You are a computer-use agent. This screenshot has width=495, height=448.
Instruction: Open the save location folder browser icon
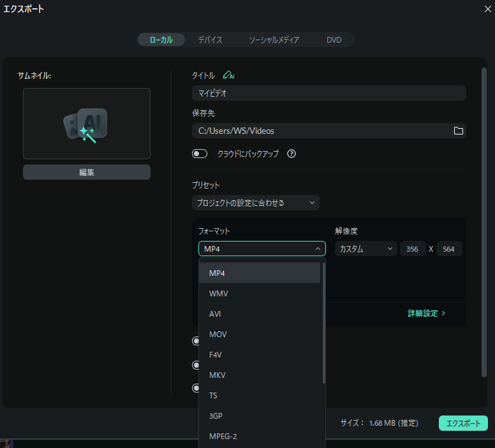[459, 131]
